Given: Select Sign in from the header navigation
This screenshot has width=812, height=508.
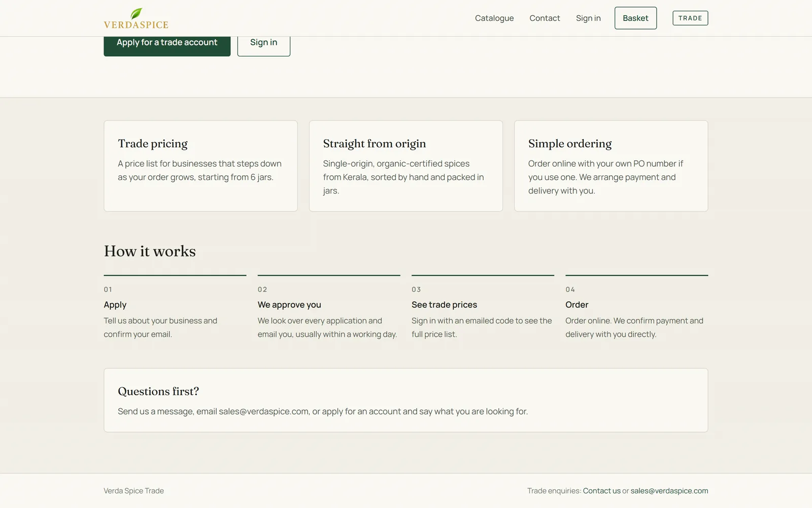Looking at the screenshot, I should click(588, 18).
